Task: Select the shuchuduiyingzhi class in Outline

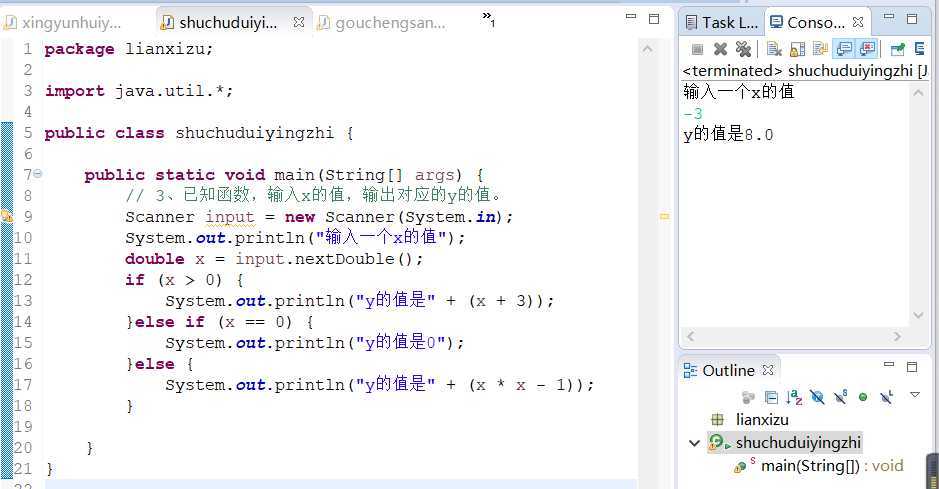Action: [x=798, y=443]
